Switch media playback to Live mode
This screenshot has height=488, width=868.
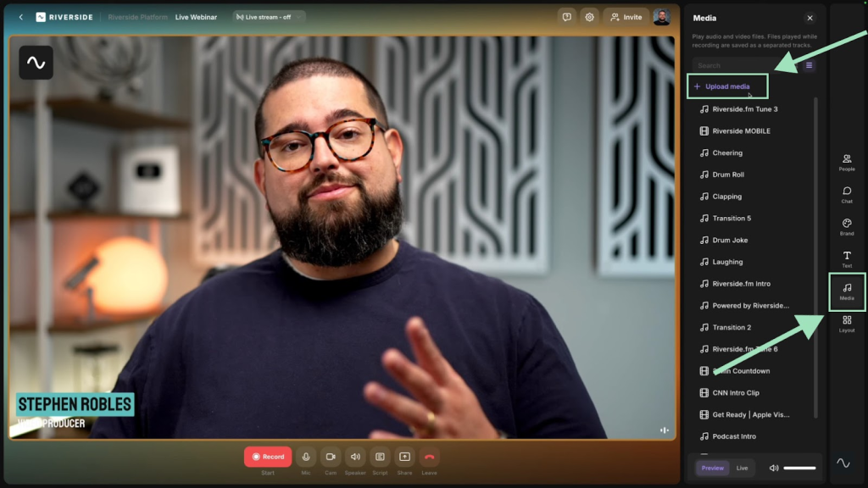(x=742, y=468)
